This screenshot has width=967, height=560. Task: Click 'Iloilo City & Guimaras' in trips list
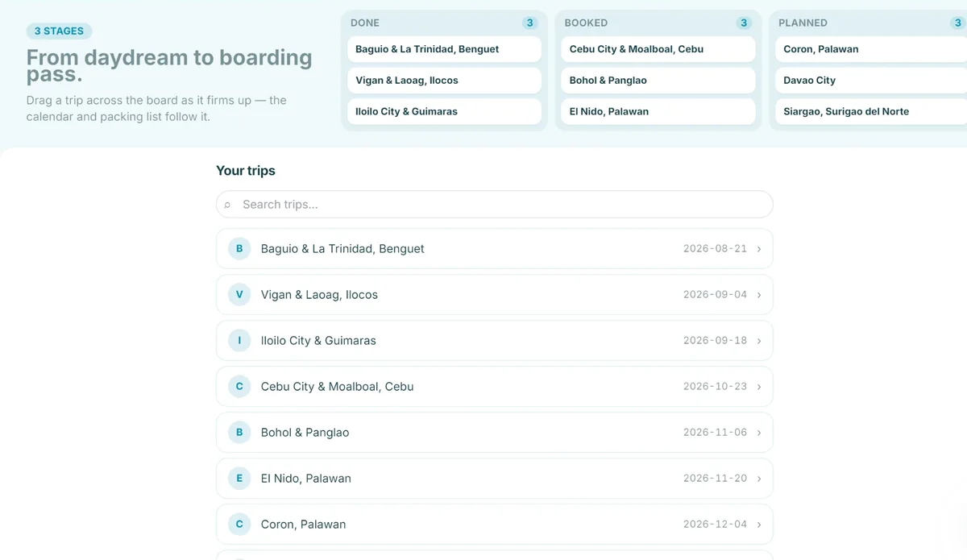tap(318, 341)
